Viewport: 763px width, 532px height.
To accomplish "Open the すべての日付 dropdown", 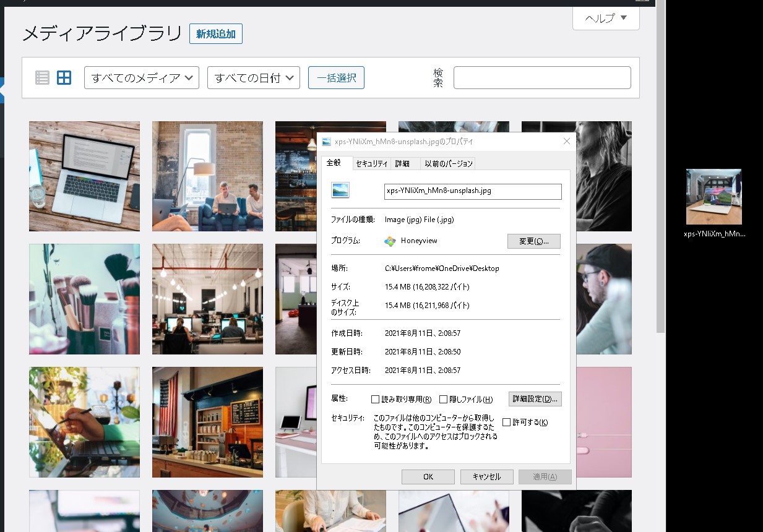I will pyautogui.click(x=253, y=77).
